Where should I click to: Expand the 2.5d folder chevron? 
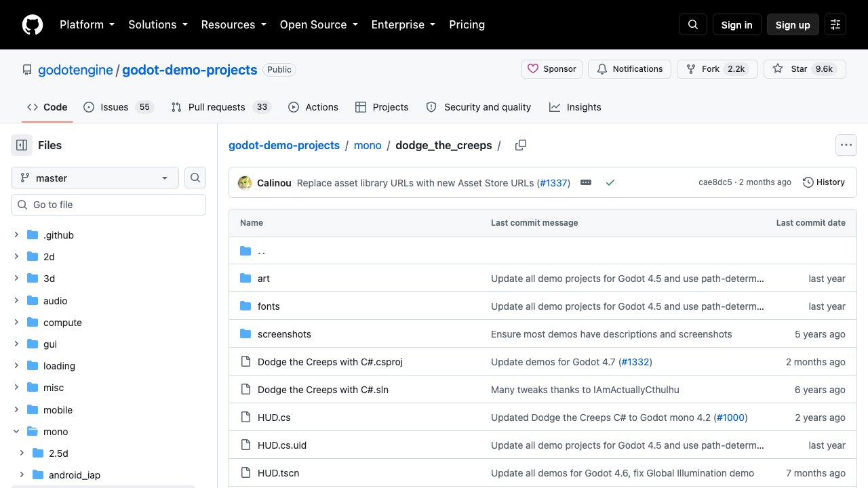pos(22,453)
